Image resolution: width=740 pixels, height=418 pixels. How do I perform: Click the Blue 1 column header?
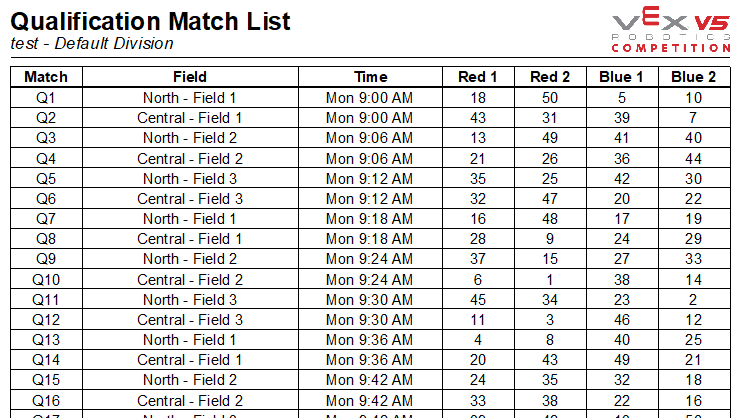(622, 77)
